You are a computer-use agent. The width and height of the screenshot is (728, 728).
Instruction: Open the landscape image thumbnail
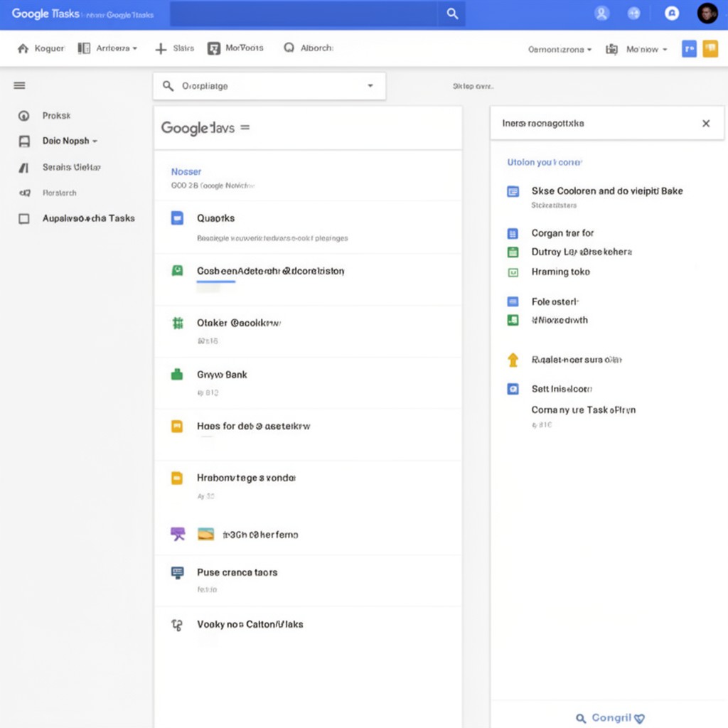205,534
